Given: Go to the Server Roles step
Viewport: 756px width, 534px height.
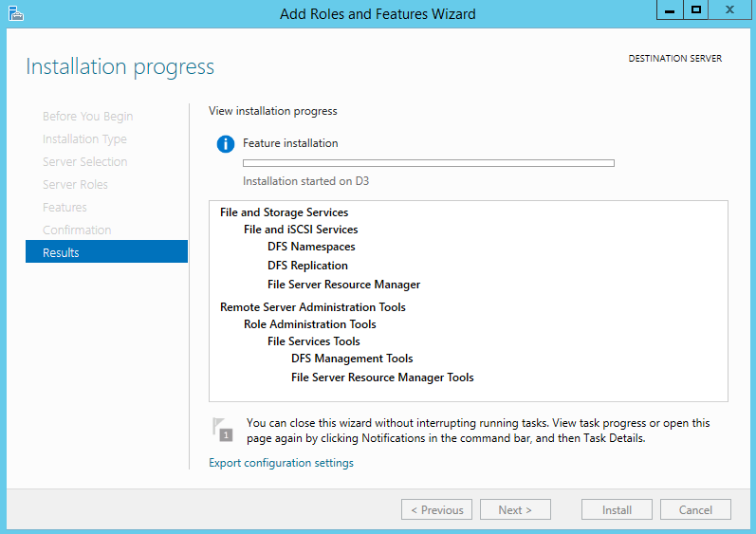Looking at the screenshot, I should click(x=75, y=185).
